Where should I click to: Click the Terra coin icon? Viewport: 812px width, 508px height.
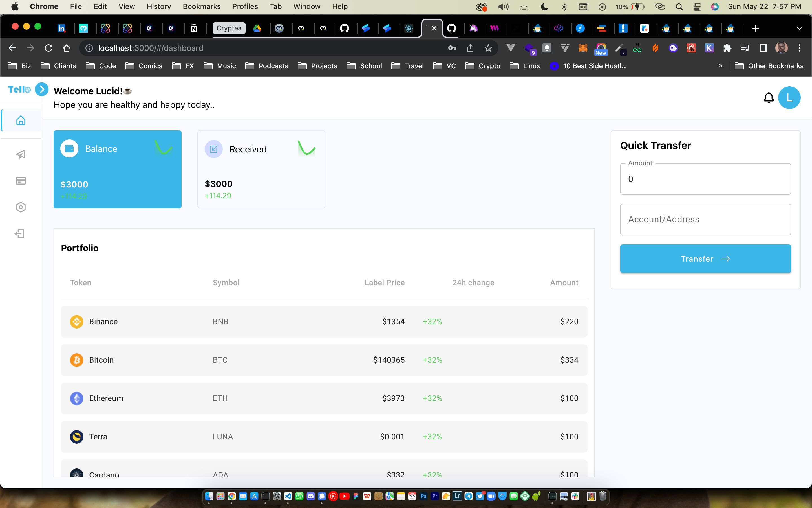76,436
